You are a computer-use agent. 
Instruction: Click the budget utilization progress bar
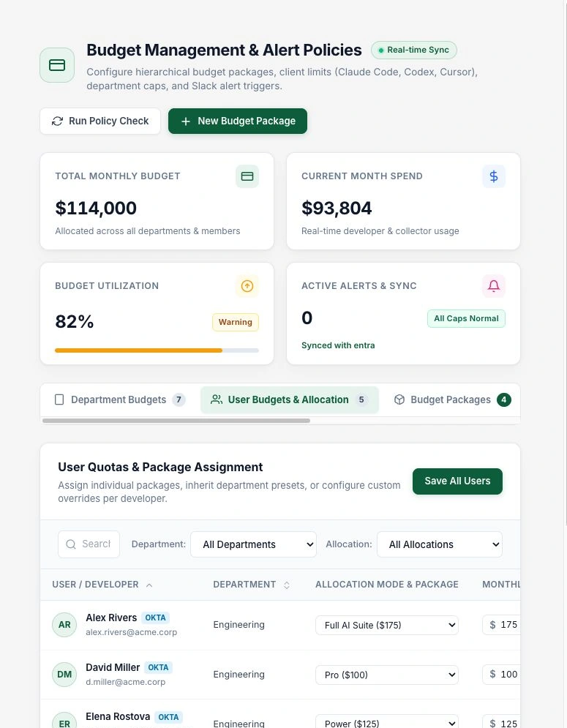coord(157,350)
